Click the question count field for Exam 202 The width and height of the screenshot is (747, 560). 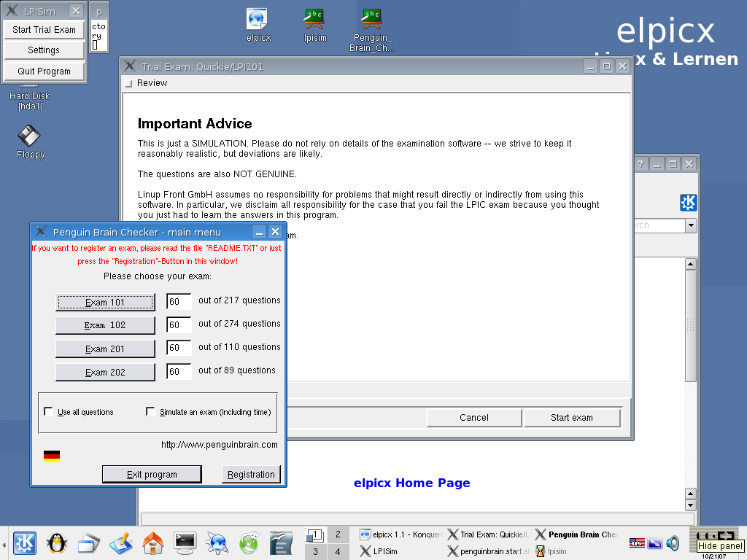[179, 371]
